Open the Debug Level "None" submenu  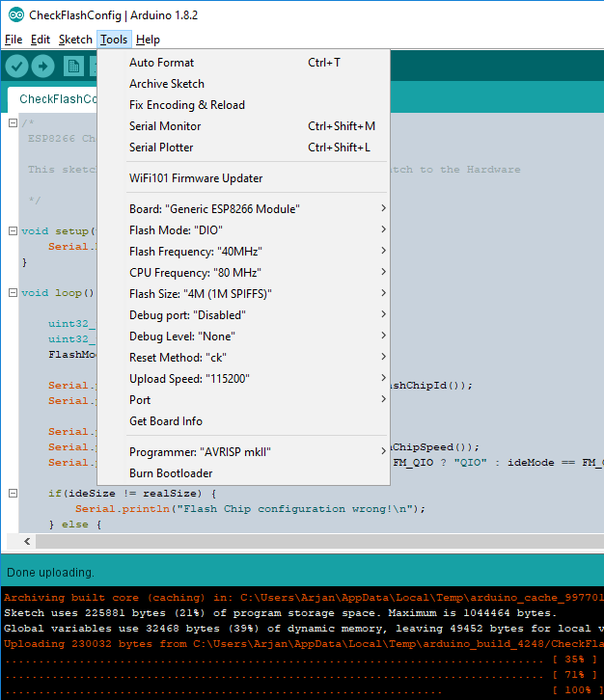coord(243,337)
